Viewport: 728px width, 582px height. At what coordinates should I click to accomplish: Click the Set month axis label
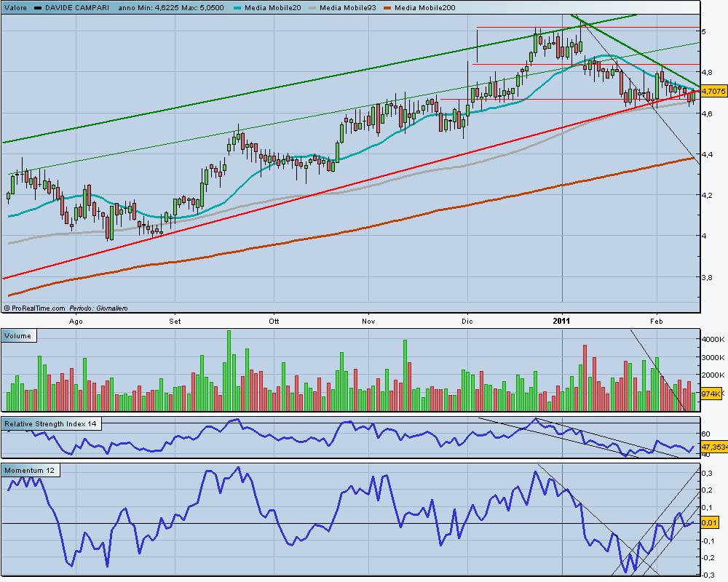pyautogui.click(x=175, y=321)
